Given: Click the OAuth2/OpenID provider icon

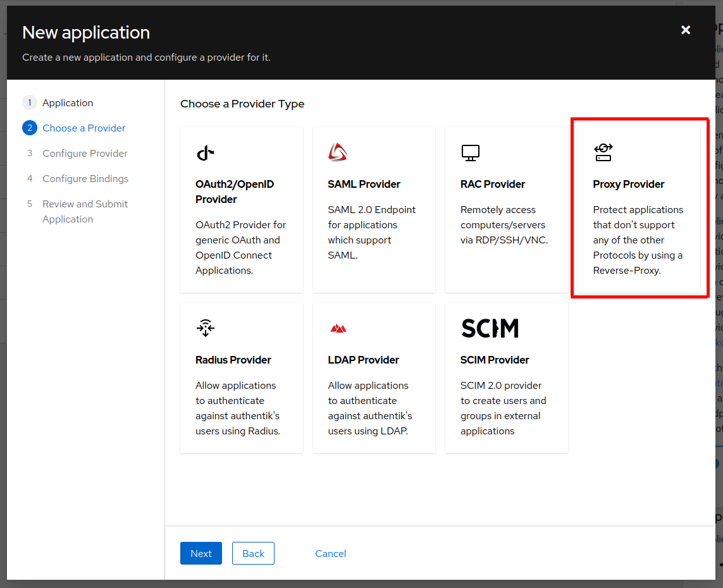Looking at the screenshot, I should (205, 152).
